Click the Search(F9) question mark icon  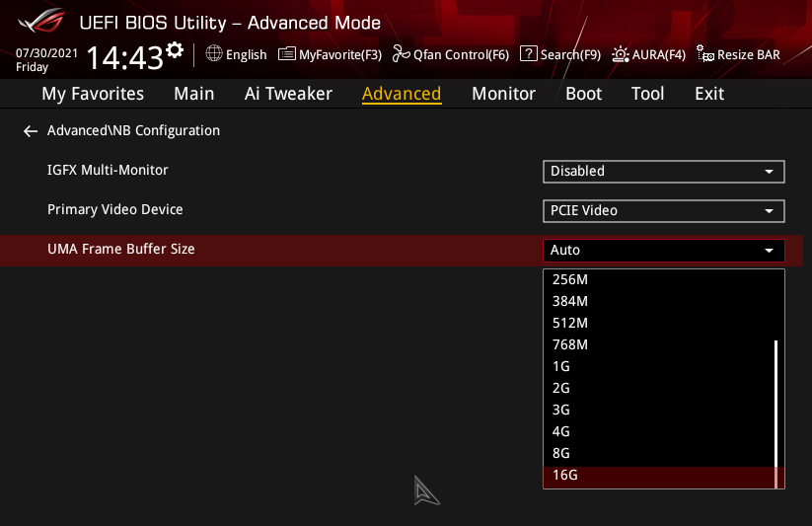coord(528,54)
